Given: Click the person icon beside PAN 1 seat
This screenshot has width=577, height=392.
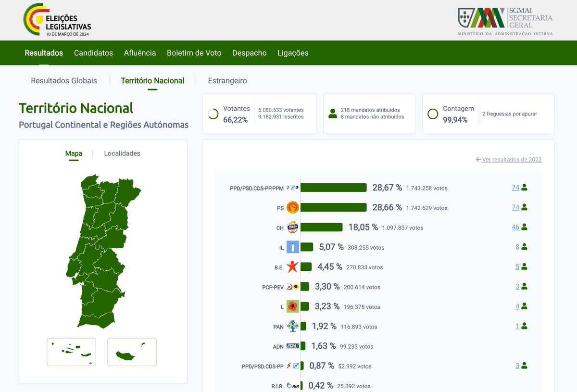Looking at the screenshot, I should (525, 326).
